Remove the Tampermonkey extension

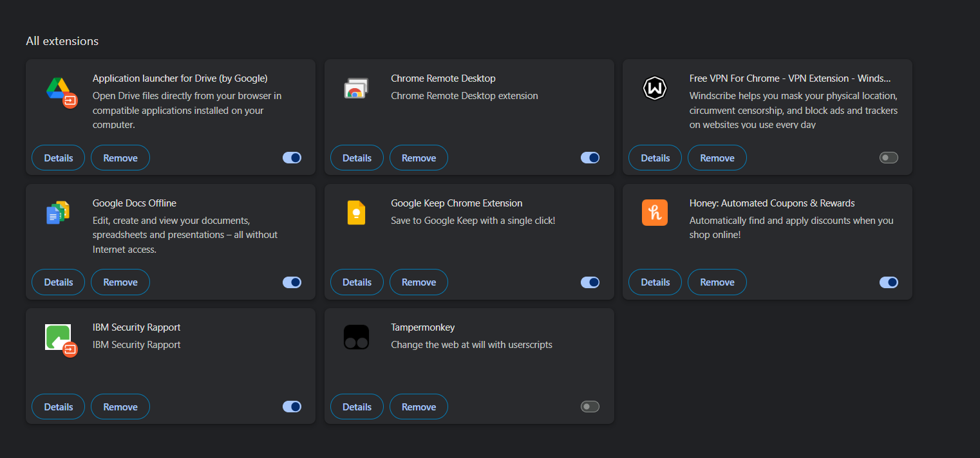click(x=419, y=407)
